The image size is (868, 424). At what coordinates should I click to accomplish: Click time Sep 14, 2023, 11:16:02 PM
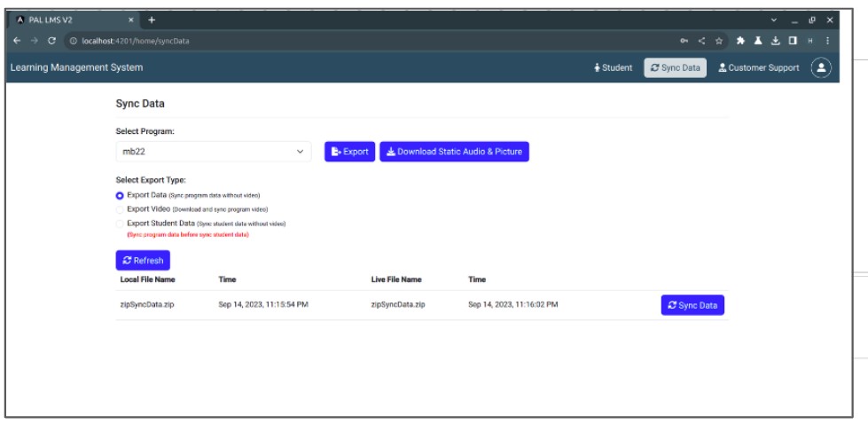[x=512, y=304]
